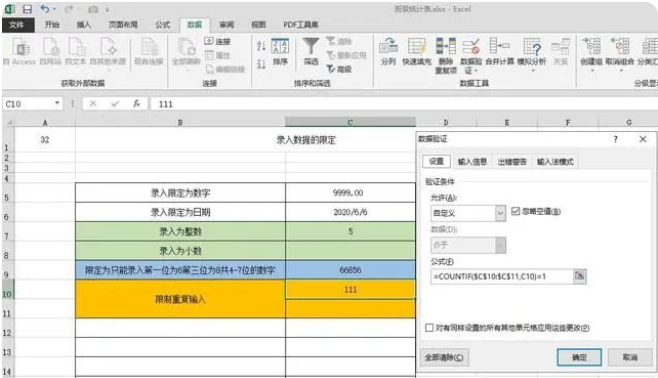The height and width of the screenshot is (378, 658).
Task: Expand the Name Box dropdown arrow
Action: pyautogui.click(x=57, y=104)
